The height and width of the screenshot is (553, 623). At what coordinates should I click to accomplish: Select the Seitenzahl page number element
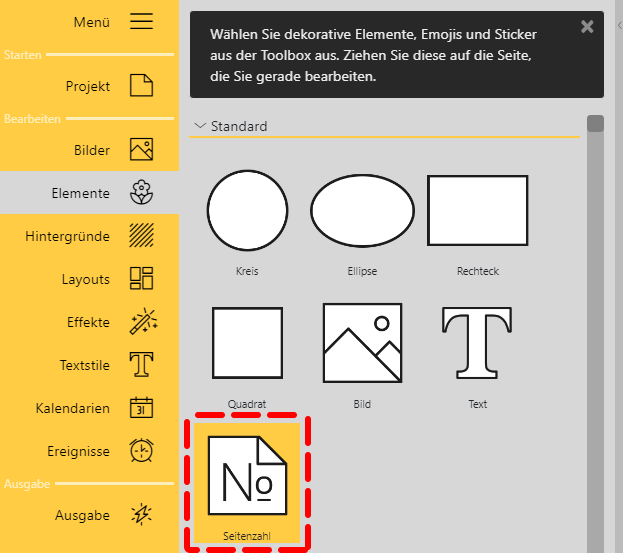[247, 483]
